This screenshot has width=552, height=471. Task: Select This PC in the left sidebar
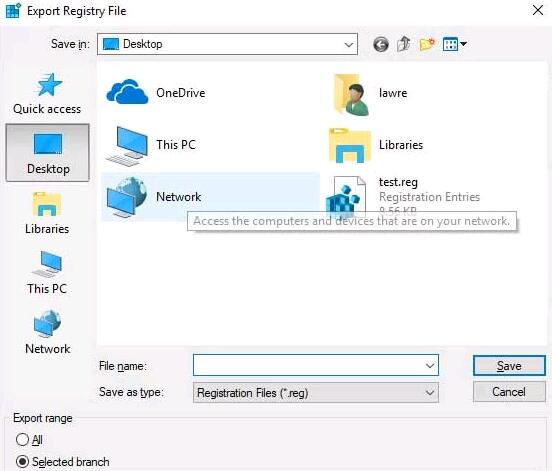point(47,273)
